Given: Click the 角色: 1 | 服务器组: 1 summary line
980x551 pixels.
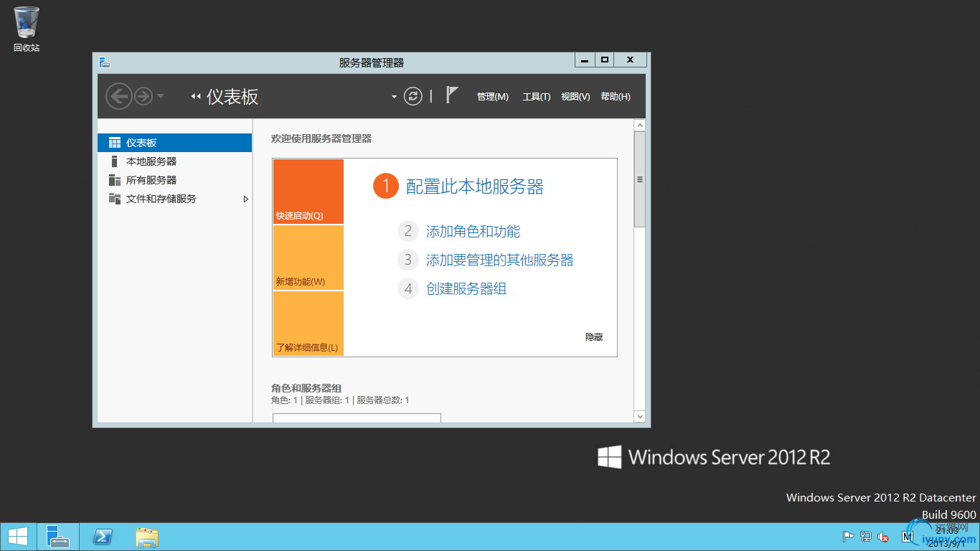Looking at the screenshot, I should click(340, 400).
